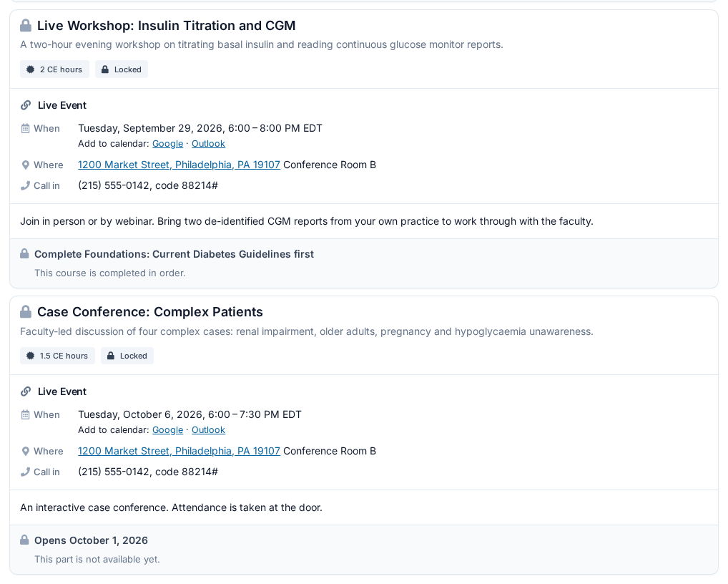Add the October 6 conference to Google calendar
This screenshot has width=728, height=584.
pyautogui.click(x=167, y=429)
